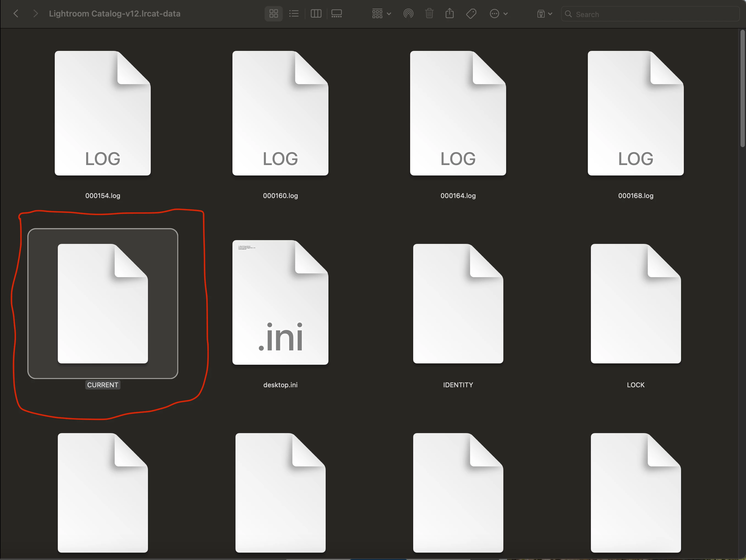Switch to icon grid view
Image resolution: width=746 pixels, height=560 pixels.
273,14
